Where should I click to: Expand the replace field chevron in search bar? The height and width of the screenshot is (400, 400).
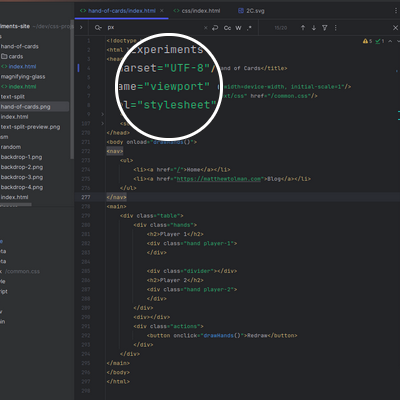click(81, 27)
